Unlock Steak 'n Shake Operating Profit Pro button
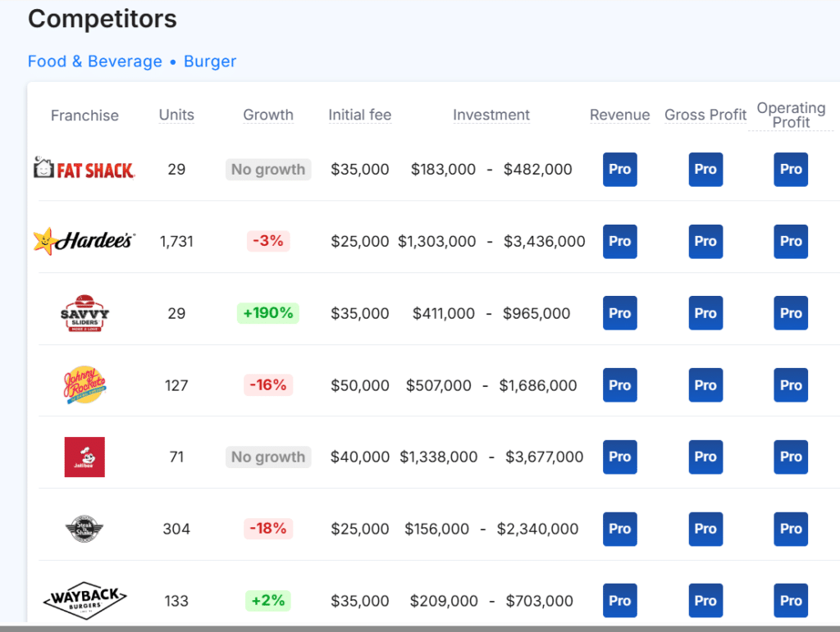The width and height of the screenshot is (840, 632). point(791,529)
